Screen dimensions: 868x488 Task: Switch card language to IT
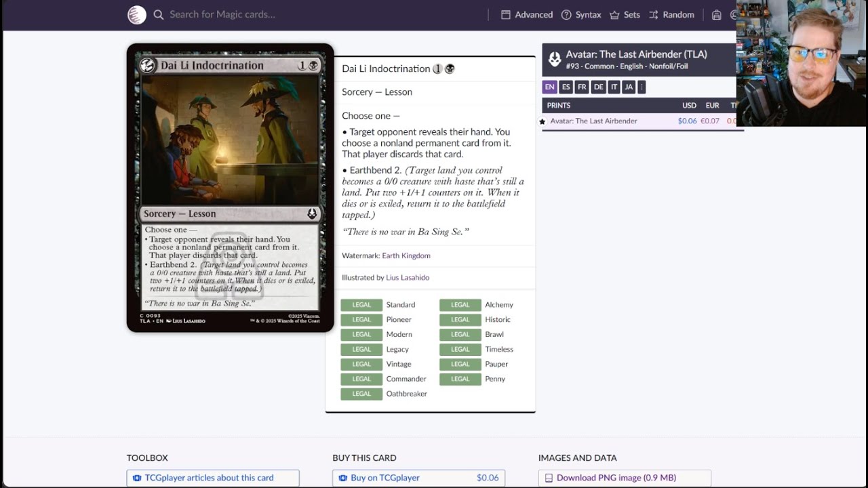pos(614,87)
